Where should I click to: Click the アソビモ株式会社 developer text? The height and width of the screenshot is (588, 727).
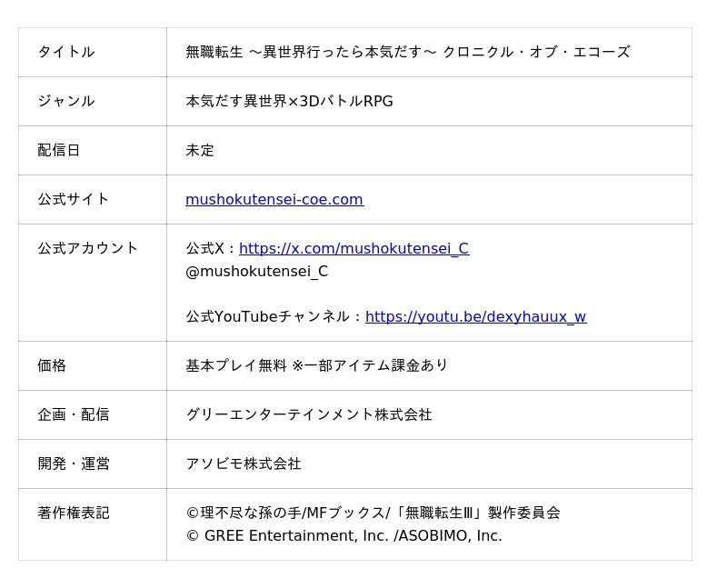tap(244, 464)
